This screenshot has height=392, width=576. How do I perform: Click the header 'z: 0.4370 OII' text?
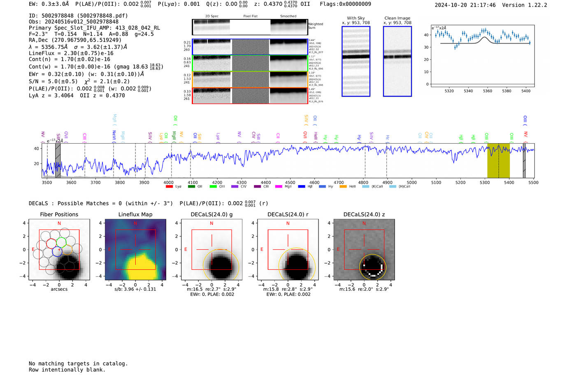tap(282, 4)
